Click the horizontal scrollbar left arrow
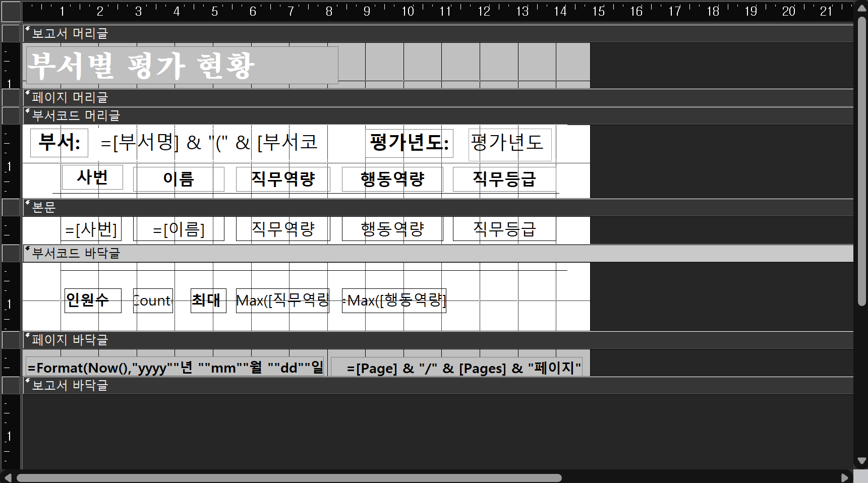The height and width of the screenshot is (483, 868). coord(8,477)
